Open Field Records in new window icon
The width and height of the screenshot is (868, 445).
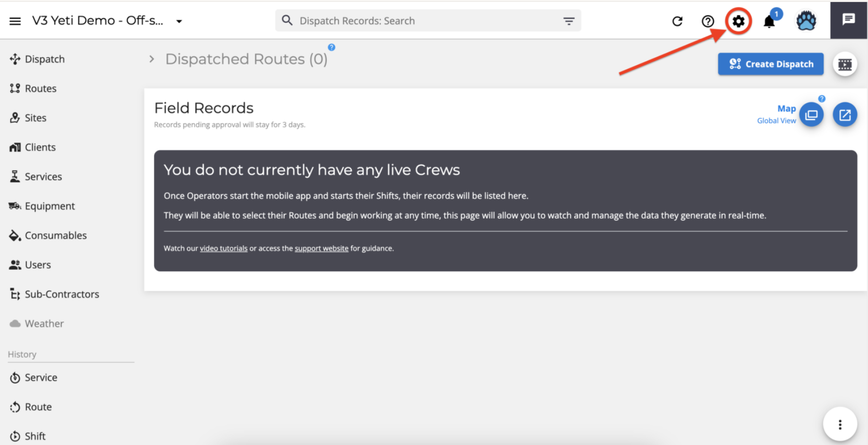(845, 115)
